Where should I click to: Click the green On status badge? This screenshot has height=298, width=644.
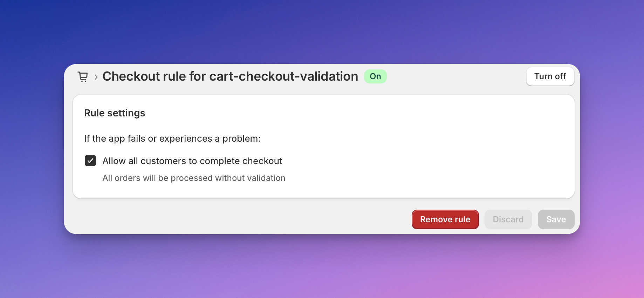(x=375, y=76)
